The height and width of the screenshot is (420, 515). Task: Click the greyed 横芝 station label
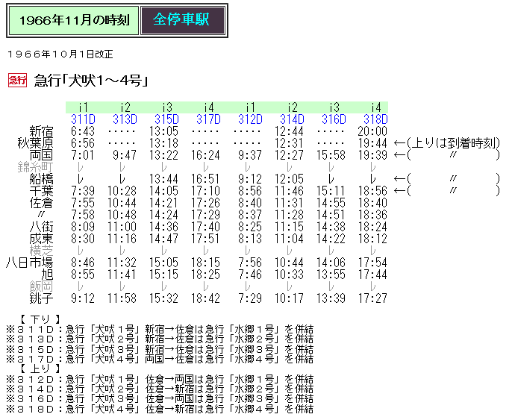pyautogui.click(x=41, y=251)
